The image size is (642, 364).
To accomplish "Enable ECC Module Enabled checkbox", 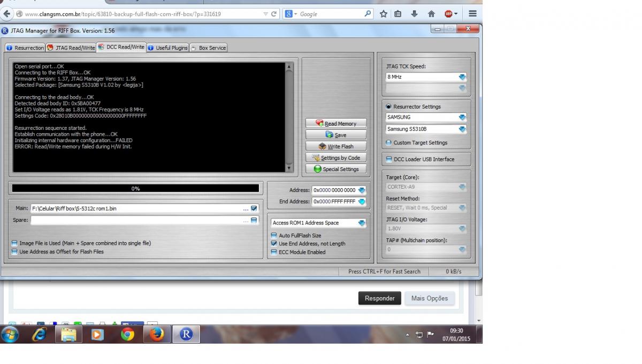I will [x=274, y=252].
